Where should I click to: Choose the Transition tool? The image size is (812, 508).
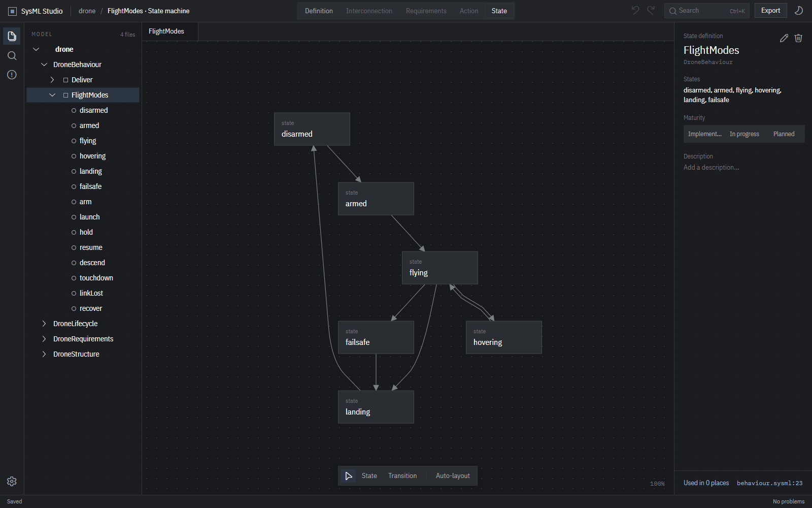point(402,476)
